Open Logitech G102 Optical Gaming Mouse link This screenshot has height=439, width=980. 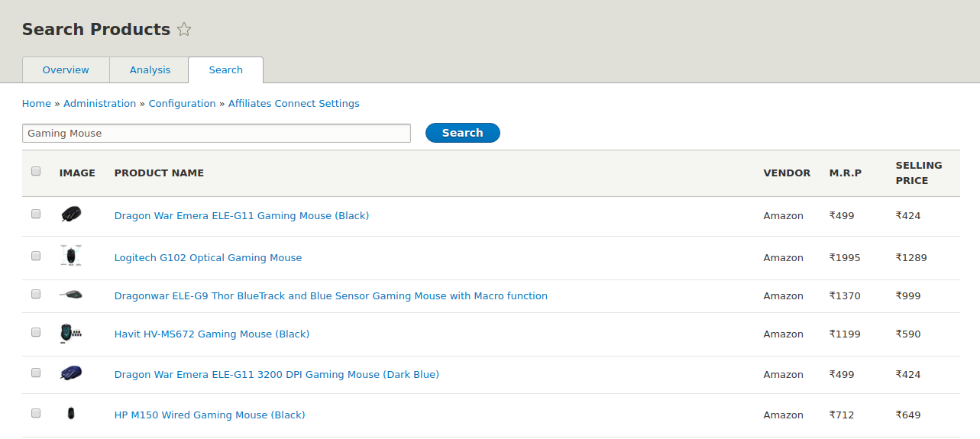click(208, 258)
